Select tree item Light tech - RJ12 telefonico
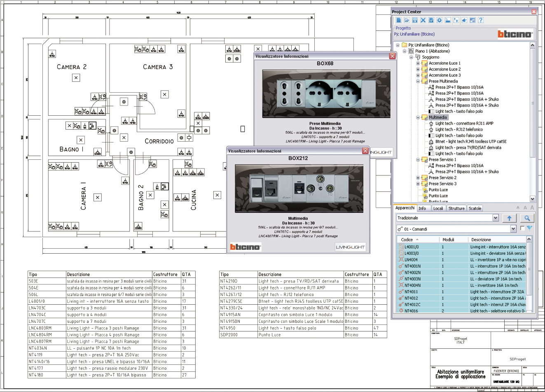 tap(459, 129)
